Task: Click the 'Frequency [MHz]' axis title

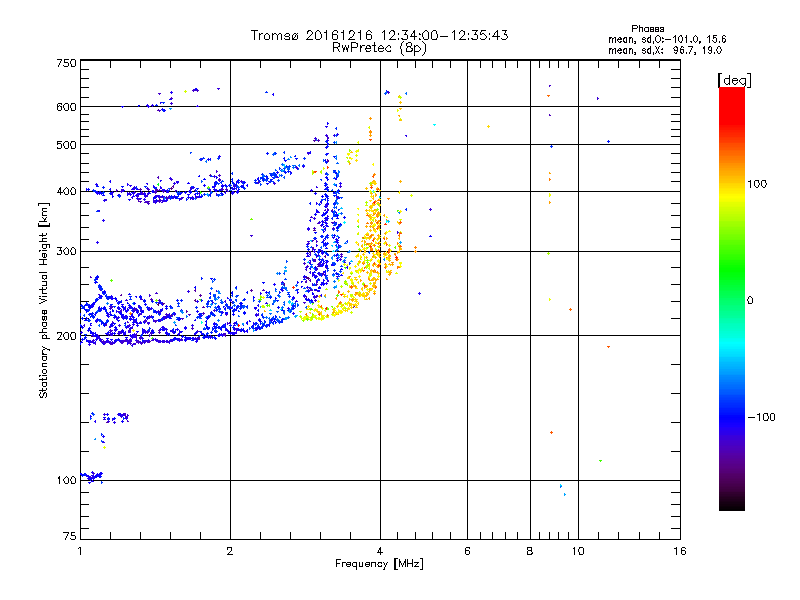Action: click(379, 564)
